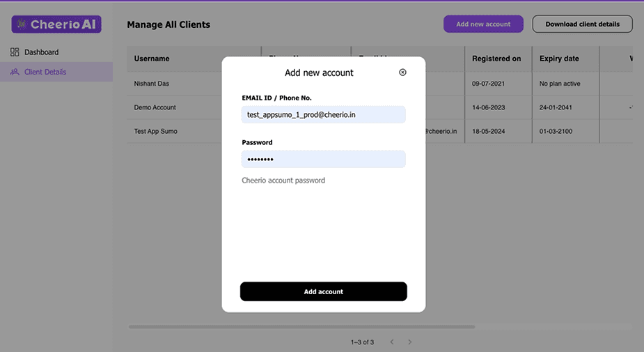Screen dimensions: 644x352
Task: Click the Dashboard grid icon
Action: pos(15,52)
